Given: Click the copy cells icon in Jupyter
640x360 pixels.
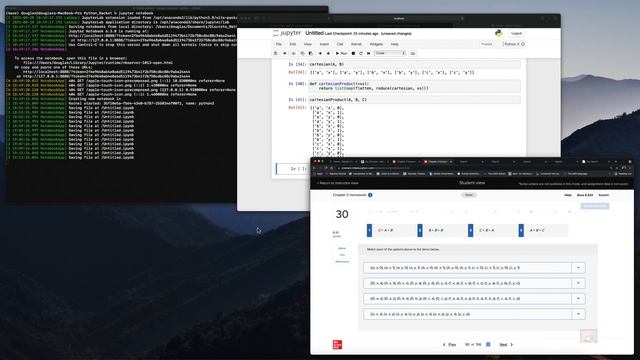Looking at the screenshot, I should tap(302, 53).
